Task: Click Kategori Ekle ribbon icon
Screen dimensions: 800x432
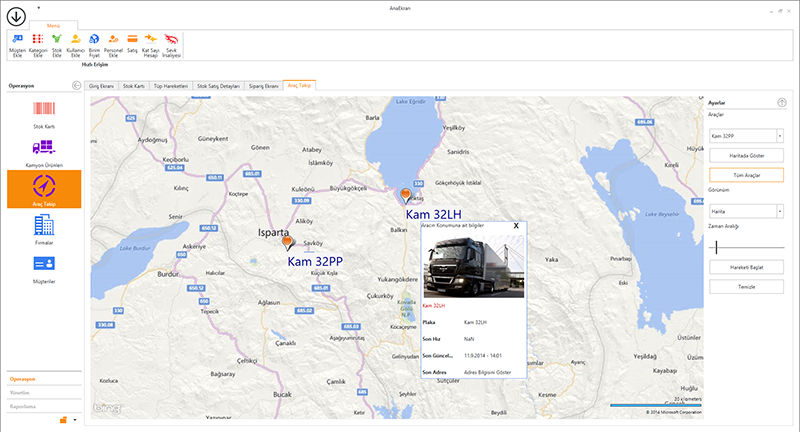Action: coord(38,45)
